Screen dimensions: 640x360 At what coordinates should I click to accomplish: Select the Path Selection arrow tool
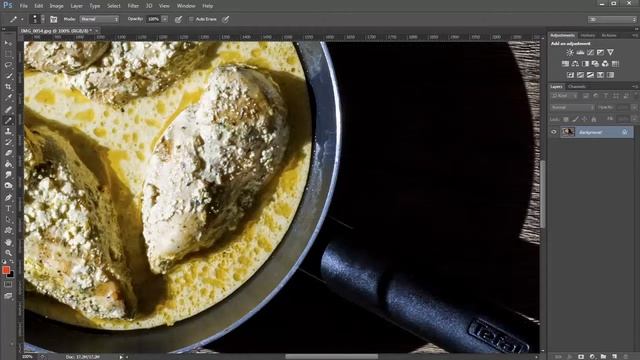pyautogui.click(x=8, y=220)
